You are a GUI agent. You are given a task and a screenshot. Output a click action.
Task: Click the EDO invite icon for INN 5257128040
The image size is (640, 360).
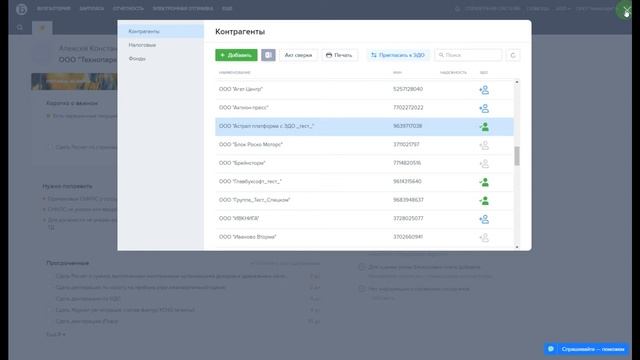pyautogui.click(x=484, y=90)
